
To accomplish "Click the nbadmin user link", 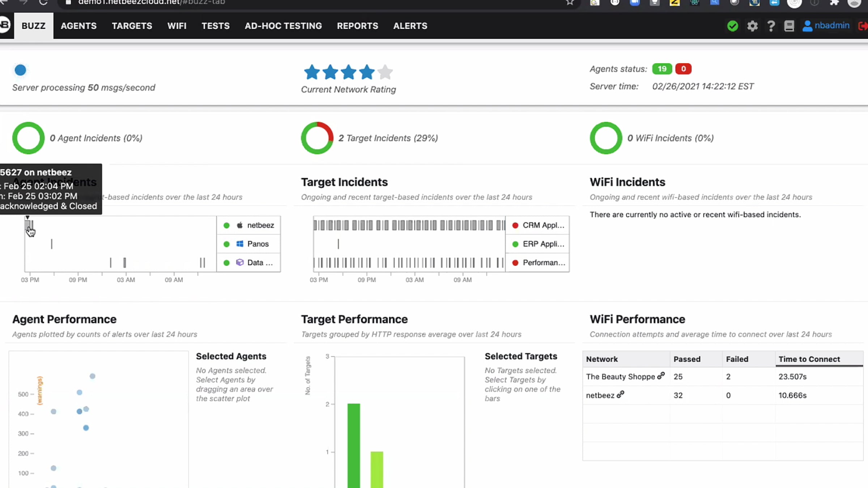I will pos(831,26).
